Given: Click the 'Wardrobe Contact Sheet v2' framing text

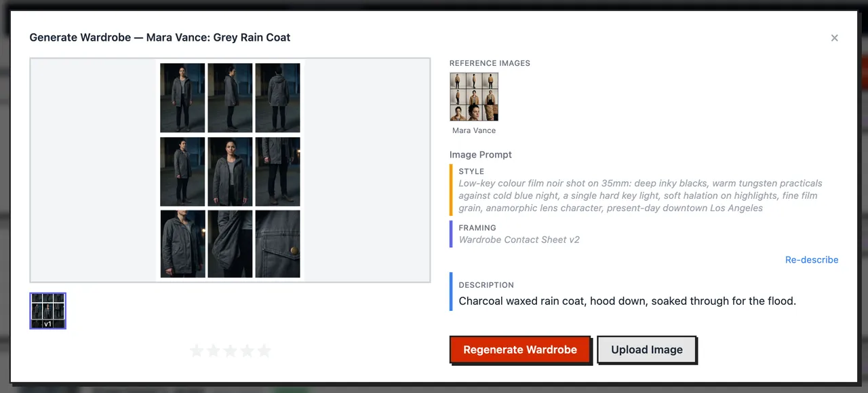Looking at the screenshot, I should point(519,240).
